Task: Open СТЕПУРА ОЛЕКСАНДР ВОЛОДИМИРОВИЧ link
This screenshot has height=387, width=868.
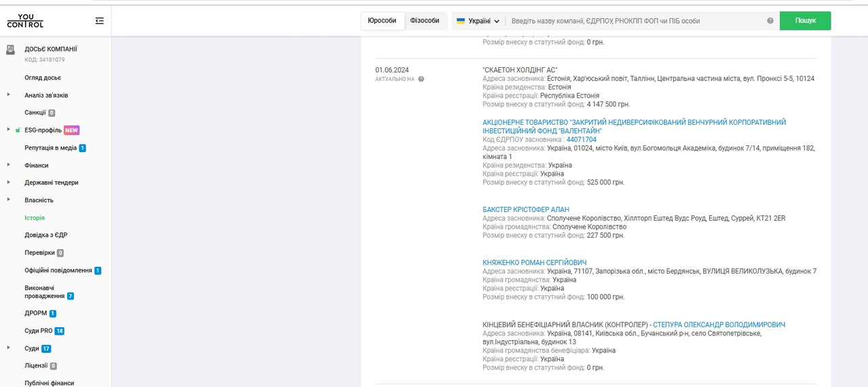Action: pos(719,325)
